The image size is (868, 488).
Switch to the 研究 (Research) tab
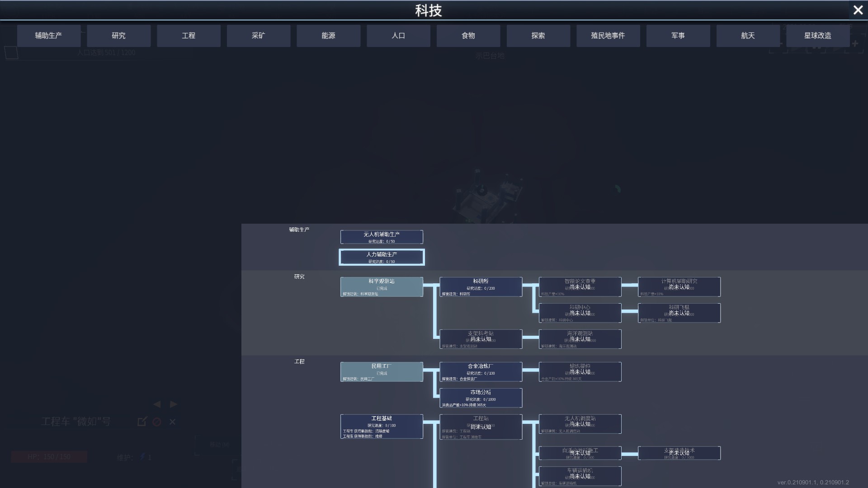pos(118,36)
